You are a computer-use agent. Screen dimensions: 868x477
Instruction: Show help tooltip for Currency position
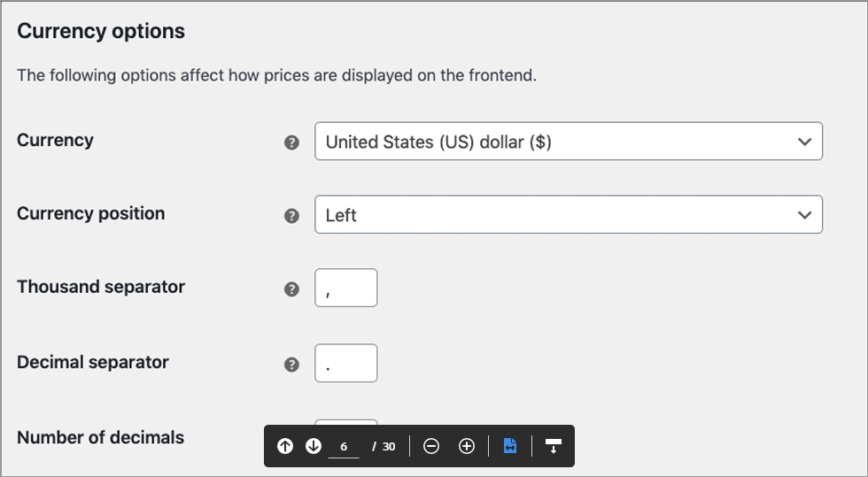[291, 216]
